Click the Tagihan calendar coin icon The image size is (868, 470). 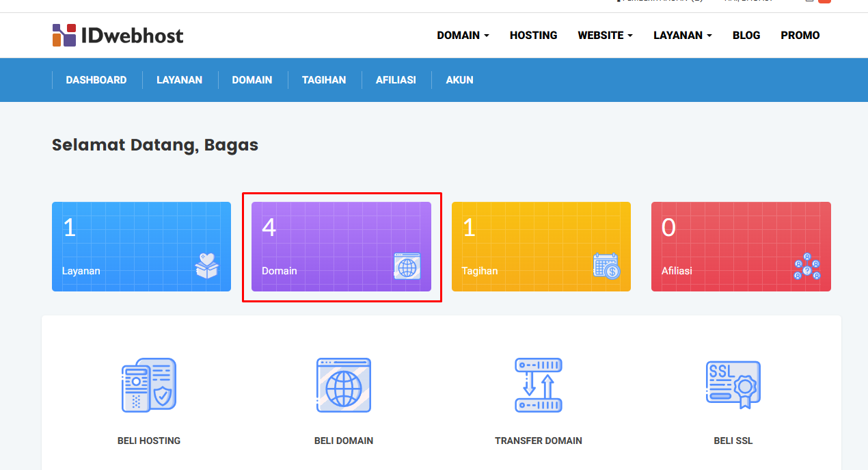coord(606,266)
